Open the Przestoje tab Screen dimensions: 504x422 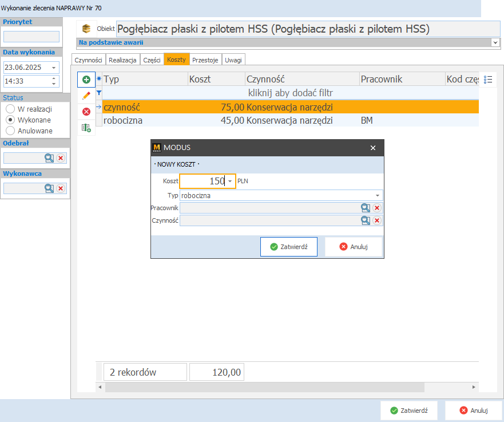[205, 60]
